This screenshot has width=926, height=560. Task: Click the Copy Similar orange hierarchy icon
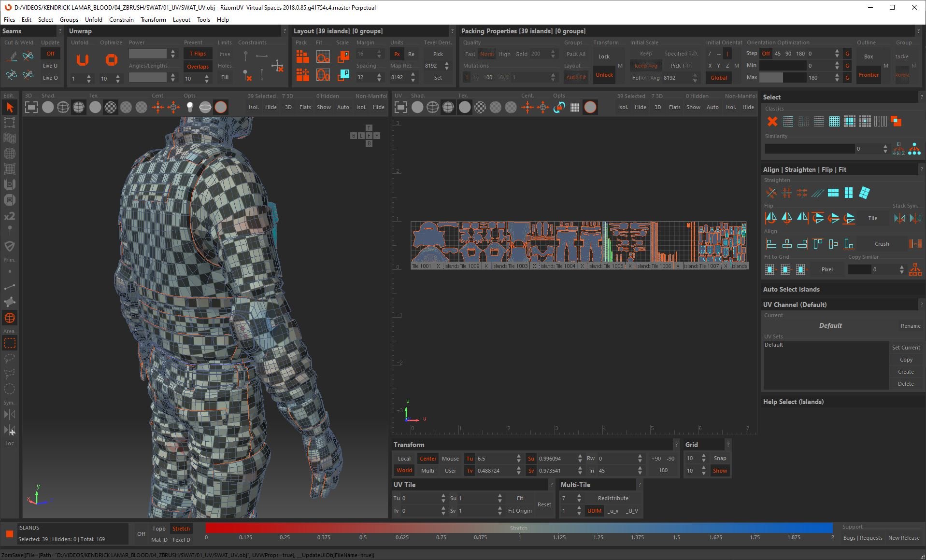tap(915, 269)
